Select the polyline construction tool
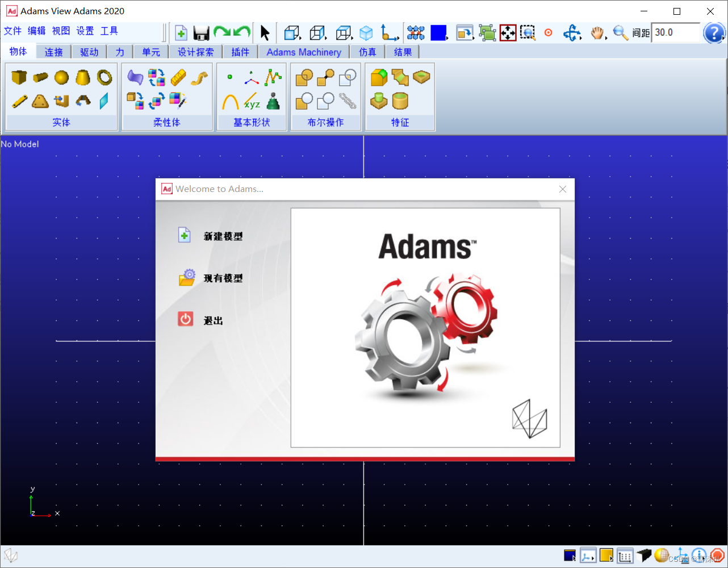The height and width of the screenshot is (568, 728). click(x=273, y=77)
